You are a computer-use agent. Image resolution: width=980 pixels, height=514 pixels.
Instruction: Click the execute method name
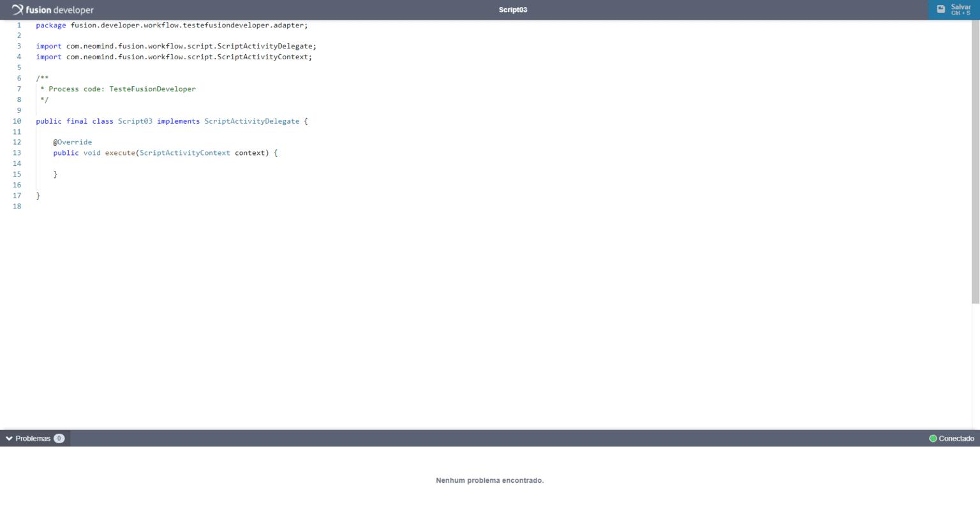pos(120,153)
